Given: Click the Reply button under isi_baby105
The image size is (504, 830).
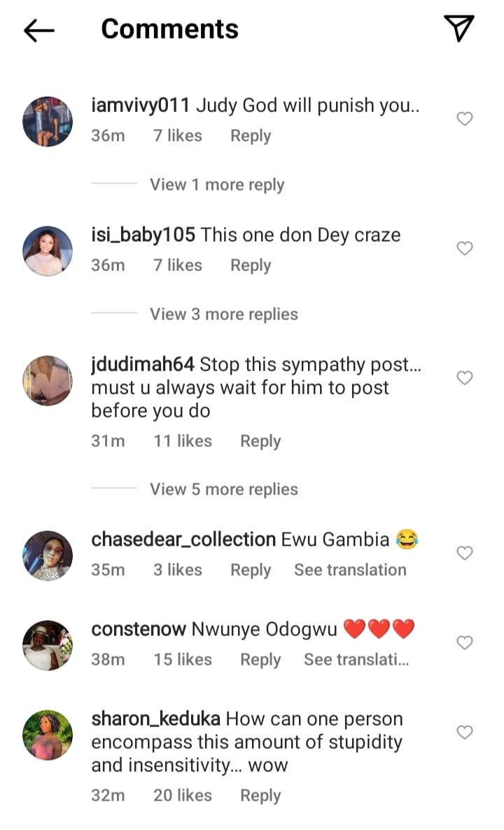Looking at the screenshot, I should coord(251,265).
